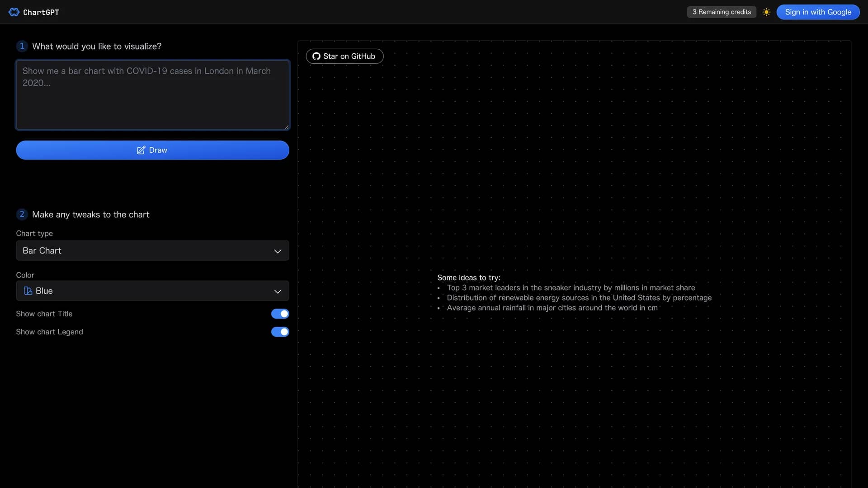
Task: Turn off Show chart Title switch
Action: click(x=280, y=314)
